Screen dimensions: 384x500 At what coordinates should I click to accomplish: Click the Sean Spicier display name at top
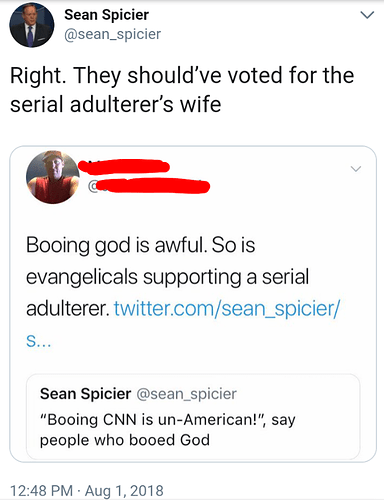coord(106,15)
